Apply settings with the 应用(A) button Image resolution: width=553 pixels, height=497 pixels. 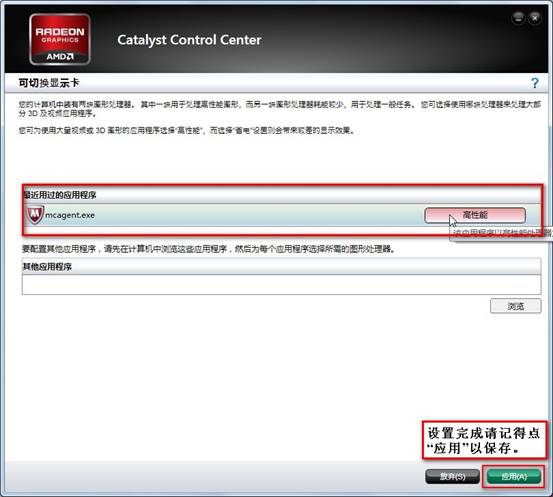tap(514, 477)
